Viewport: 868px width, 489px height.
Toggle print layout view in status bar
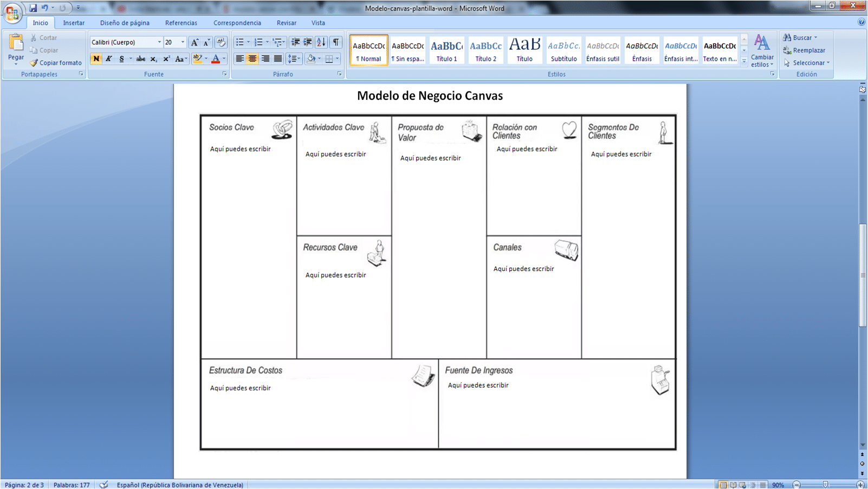723,485
